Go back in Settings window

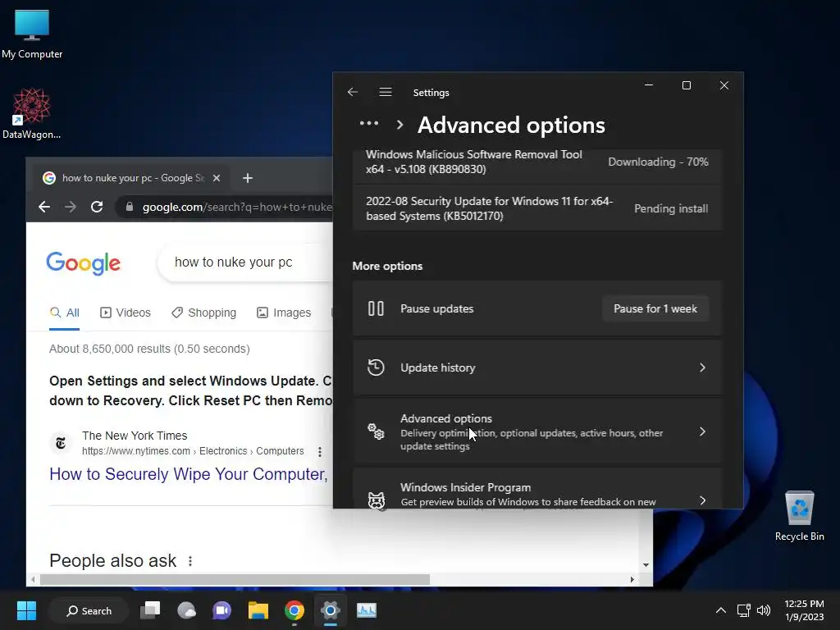coord(353,92)
